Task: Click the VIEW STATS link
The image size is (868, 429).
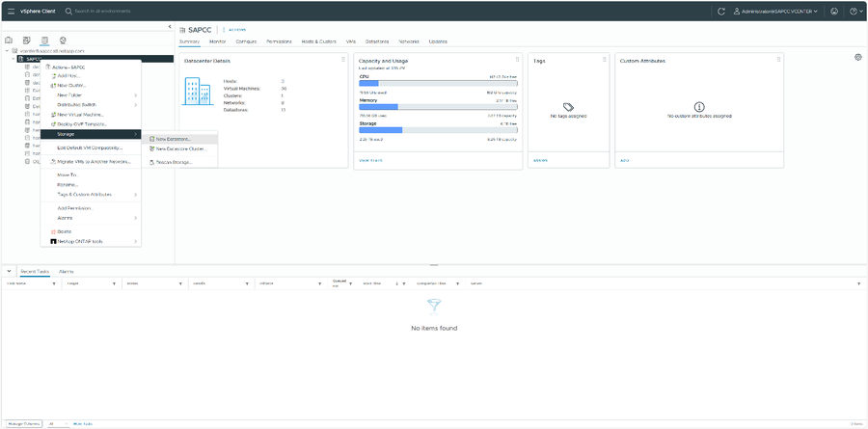Action: [x=371, y=161]
